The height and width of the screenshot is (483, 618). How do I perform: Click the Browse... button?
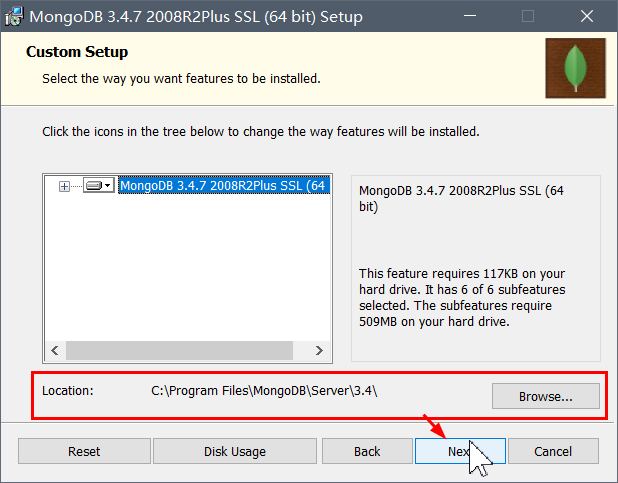(545, 396)
